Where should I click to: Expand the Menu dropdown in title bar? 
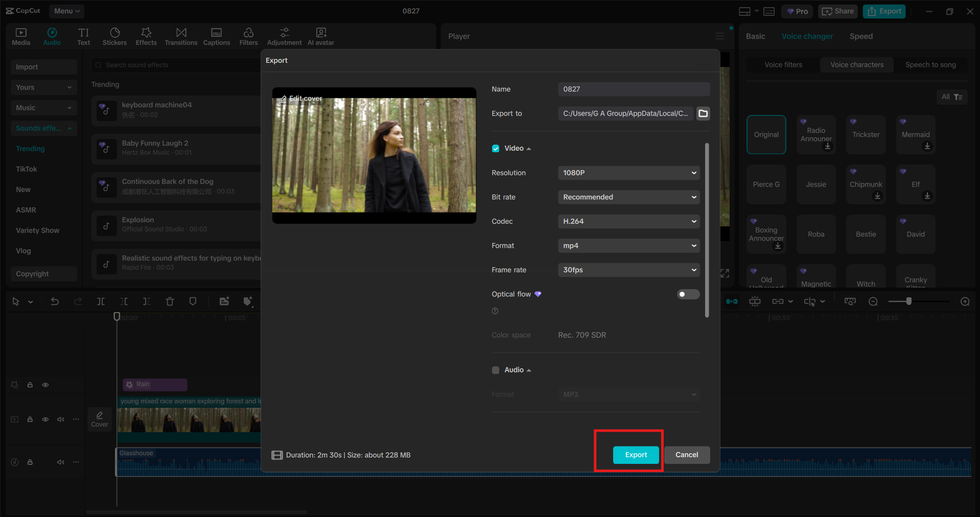point(67,11)
